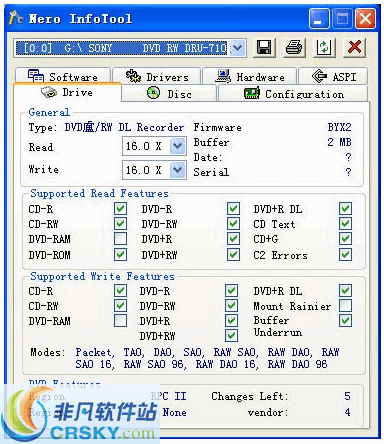Toggle DVD-R write feature checkbox
This screenshot has height=444, width=384.
click(231, 291)
